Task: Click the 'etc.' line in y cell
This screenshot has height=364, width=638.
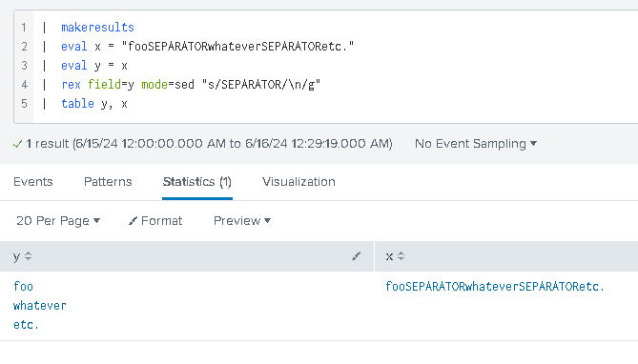Action: coord(26,325)
